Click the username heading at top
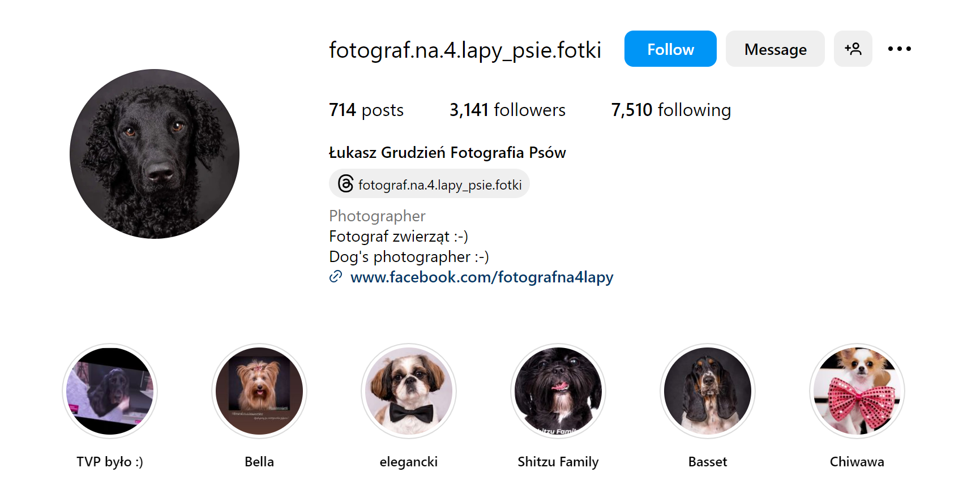 (465, 50)
